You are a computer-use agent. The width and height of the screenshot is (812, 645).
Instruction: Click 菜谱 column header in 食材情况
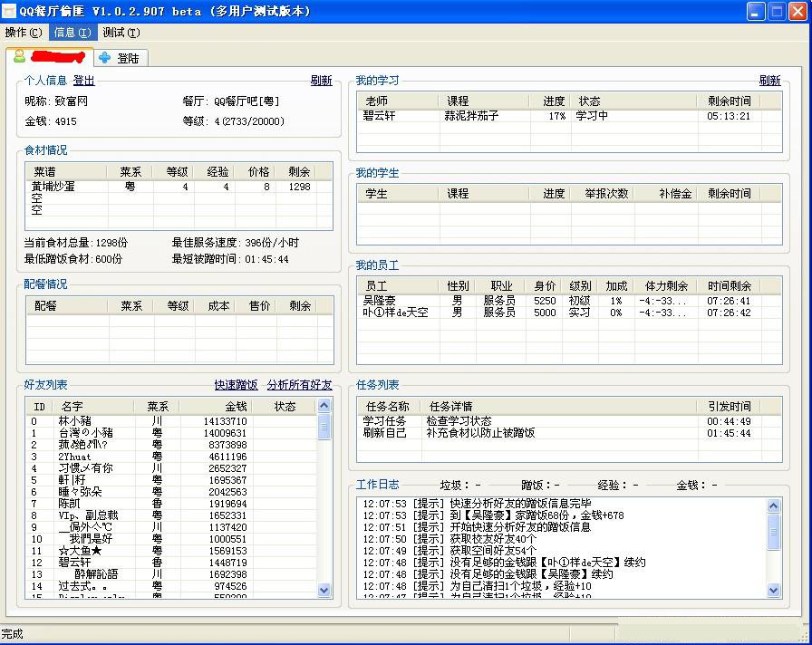(66, 171)
